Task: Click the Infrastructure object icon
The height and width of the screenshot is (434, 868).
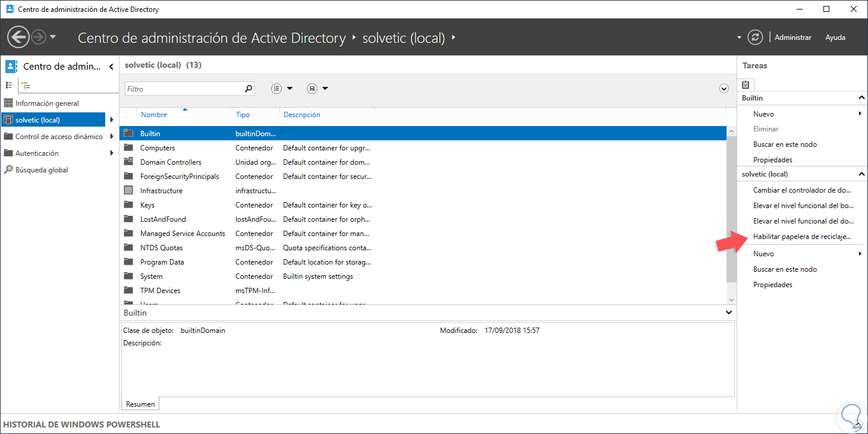Action: click(x=128, y=191)
